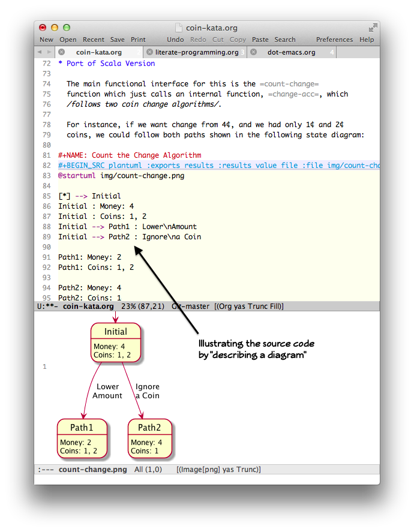The image size is (414, 532).
Task: Toggle fullscreen with the corner arrows icon
Action: point(373,28)
